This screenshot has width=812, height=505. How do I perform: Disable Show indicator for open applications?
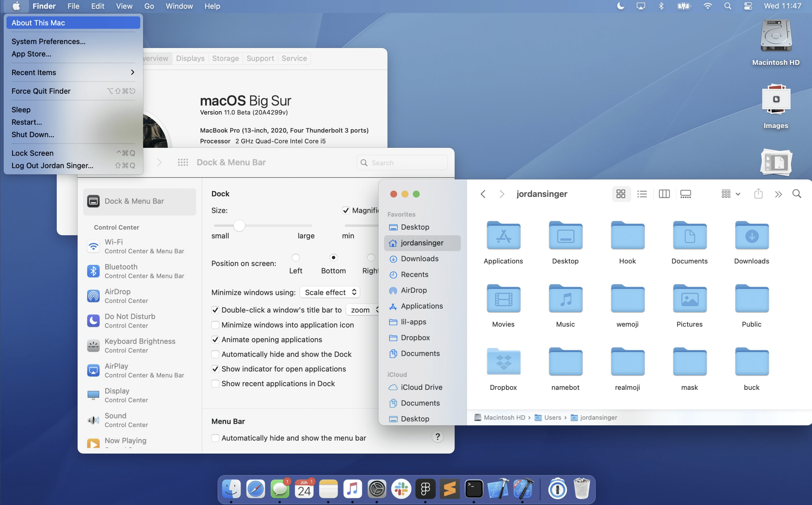coord(215,369)
